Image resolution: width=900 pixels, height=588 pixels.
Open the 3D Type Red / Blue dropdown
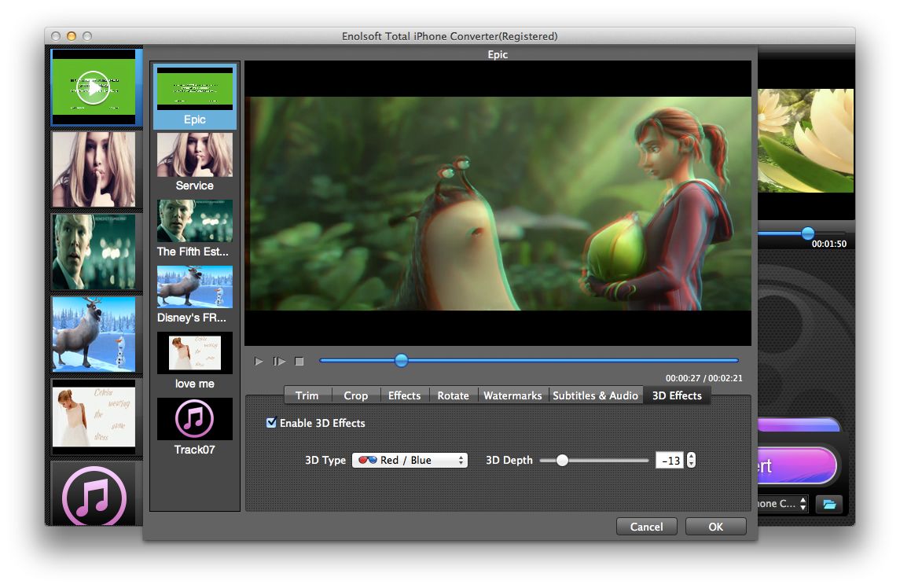[410, 460]
